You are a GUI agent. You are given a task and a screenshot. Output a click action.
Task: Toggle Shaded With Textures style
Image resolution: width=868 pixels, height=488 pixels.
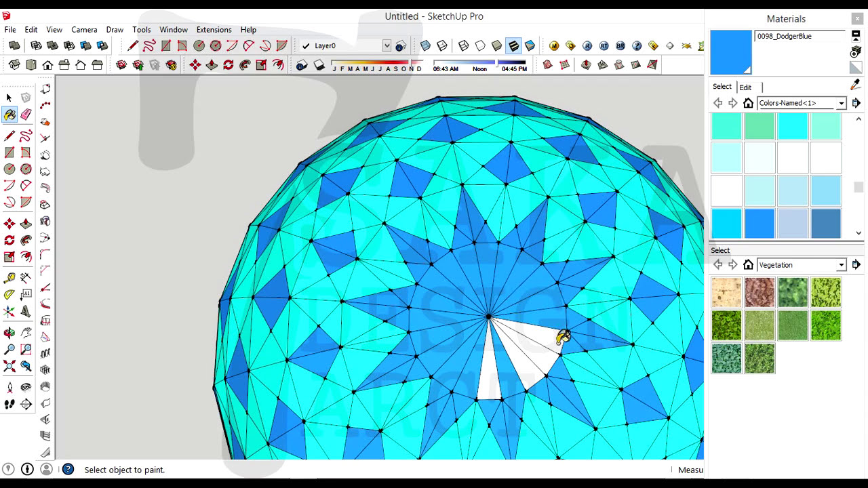click(x=513, y=45)
